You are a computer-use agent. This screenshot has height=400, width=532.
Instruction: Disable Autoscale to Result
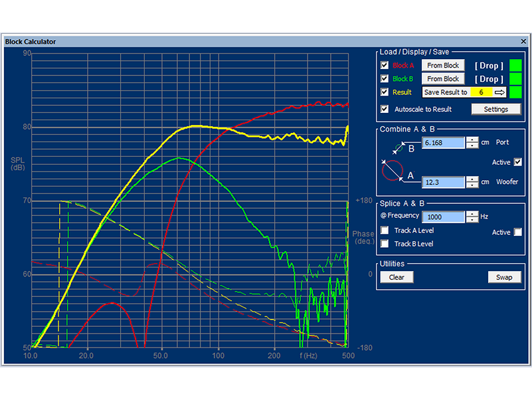coord(384,109)
